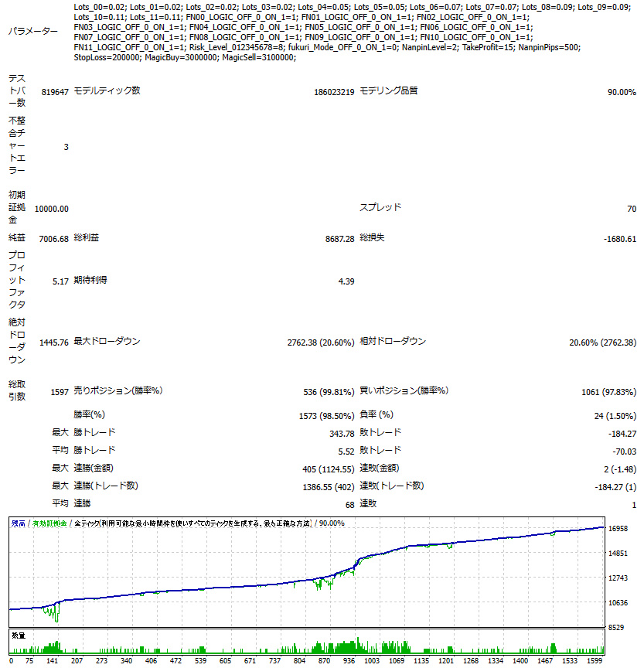Click the x-axis label 539
This screenshot has width=644, height=668.
[x=200, y=661]
